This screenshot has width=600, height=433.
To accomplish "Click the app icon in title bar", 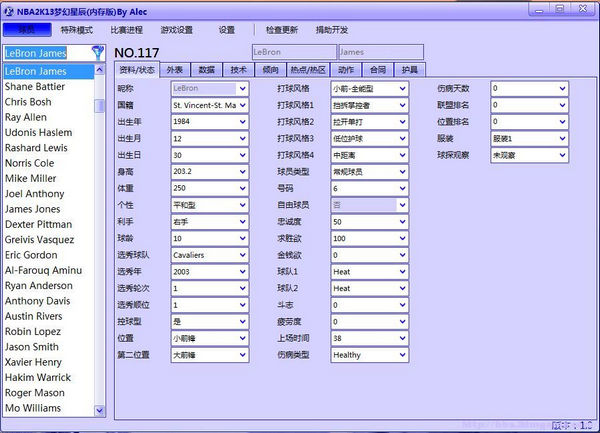I will (x=8, y=12).
